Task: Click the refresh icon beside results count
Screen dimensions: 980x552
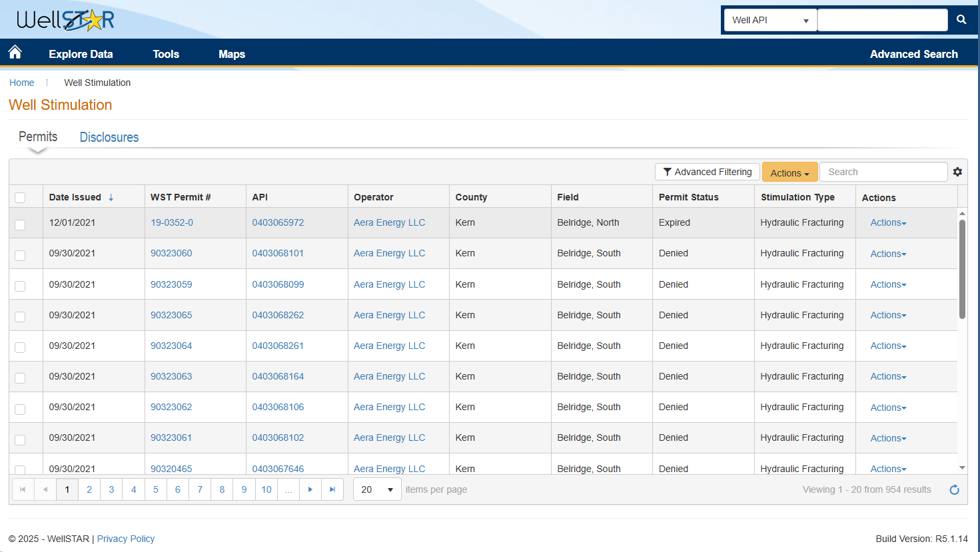Action: [x=954, y=490]
